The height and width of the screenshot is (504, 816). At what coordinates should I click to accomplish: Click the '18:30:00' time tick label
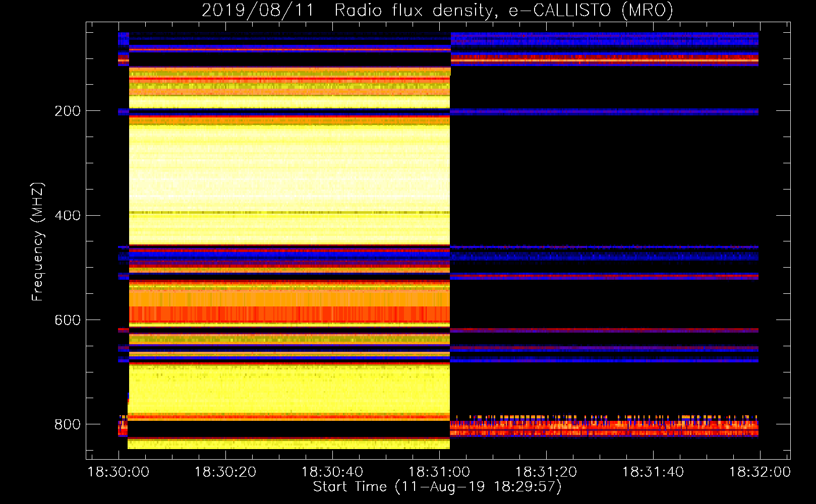coord(119,472)
